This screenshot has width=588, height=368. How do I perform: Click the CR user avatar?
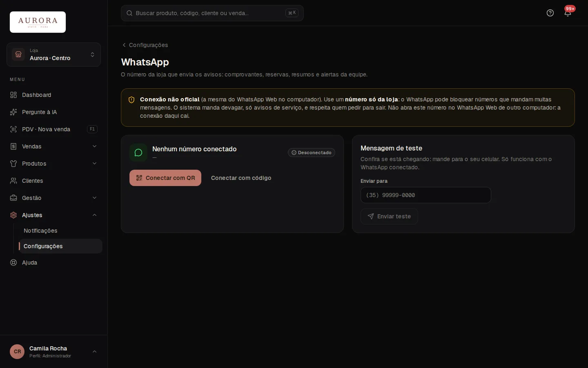(17, 352)
